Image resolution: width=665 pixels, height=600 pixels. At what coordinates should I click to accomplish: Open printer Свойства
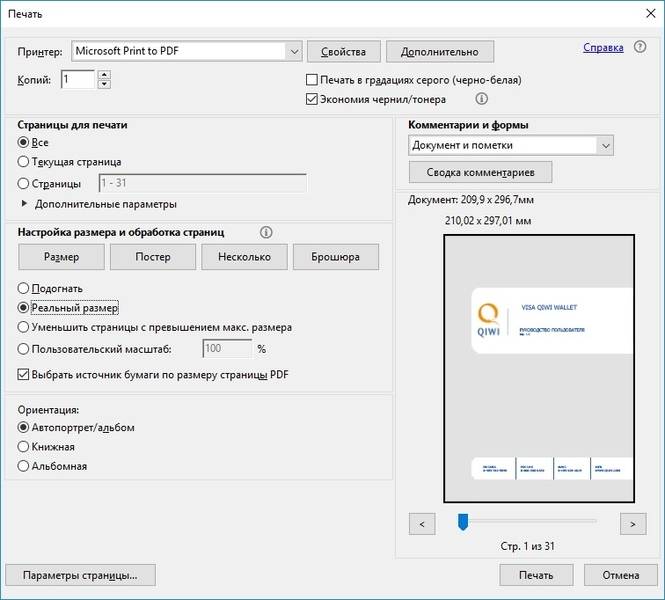tap(344, 52)
